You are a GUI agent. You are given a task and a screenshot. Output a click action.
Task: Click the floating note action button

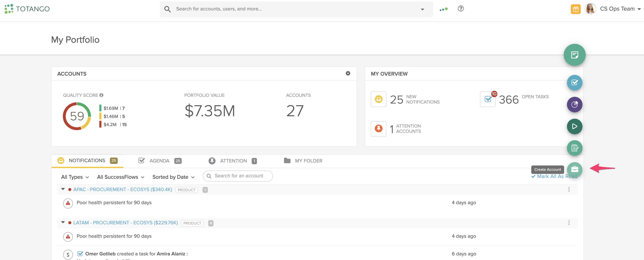pos(575,55)
